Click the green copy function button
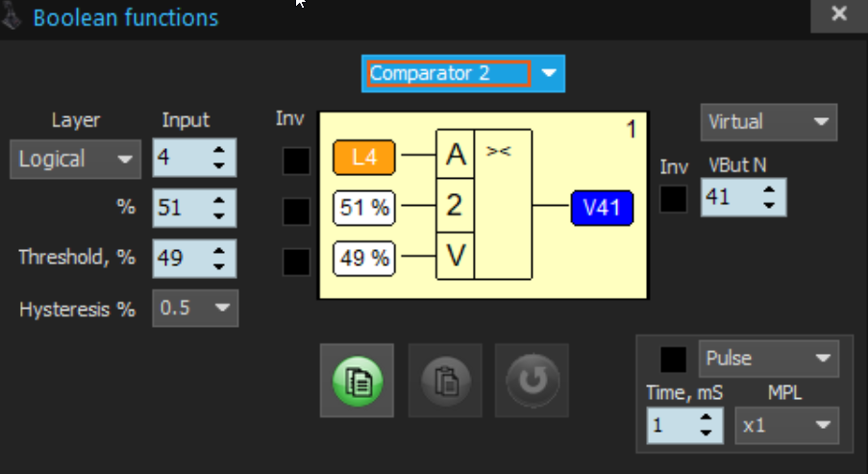 point(356,381)
